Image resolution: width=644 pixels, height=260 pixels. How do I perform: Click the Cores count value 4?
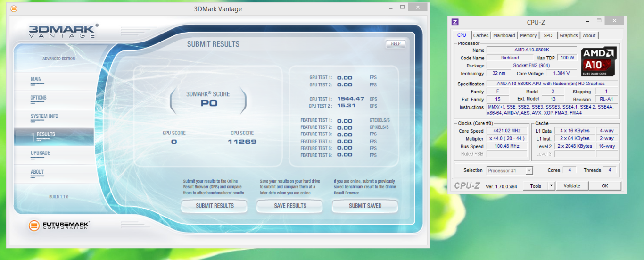(570, 170)
